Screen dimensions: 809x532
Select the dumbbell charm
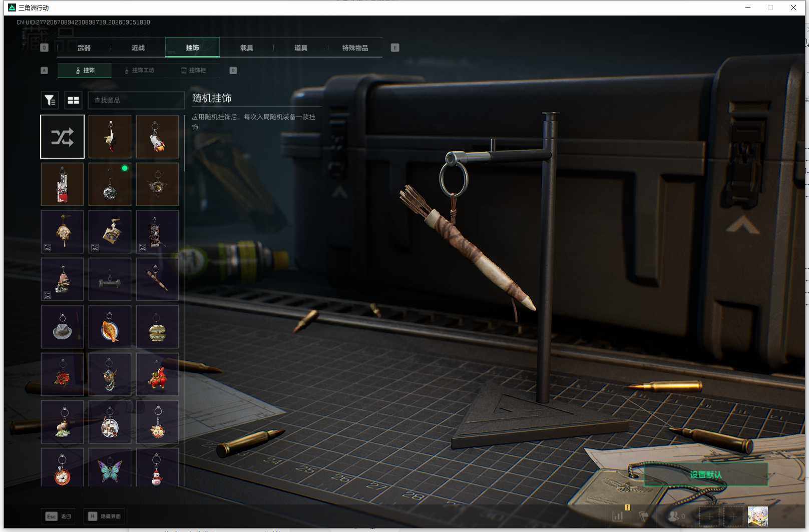110,279
